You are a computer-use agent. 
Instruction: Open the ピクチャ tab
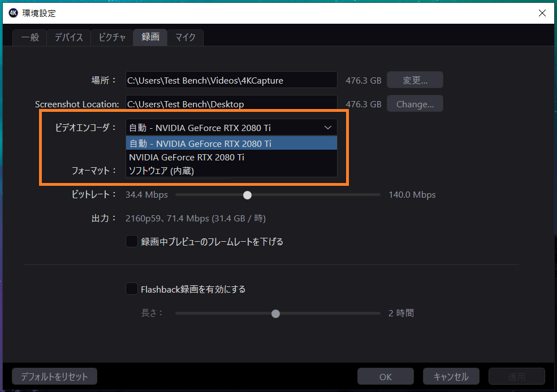(112, 38)
